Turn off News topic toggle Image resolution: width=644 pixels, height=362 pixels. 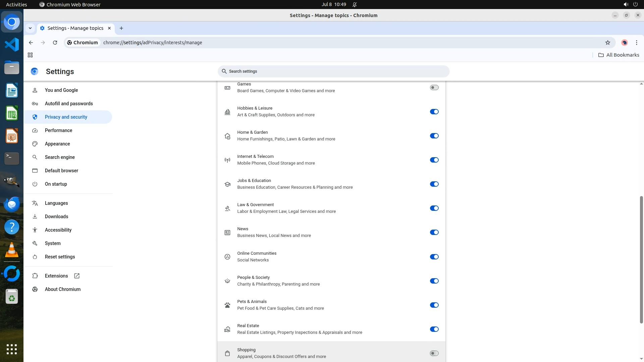[x=434, y=232]
